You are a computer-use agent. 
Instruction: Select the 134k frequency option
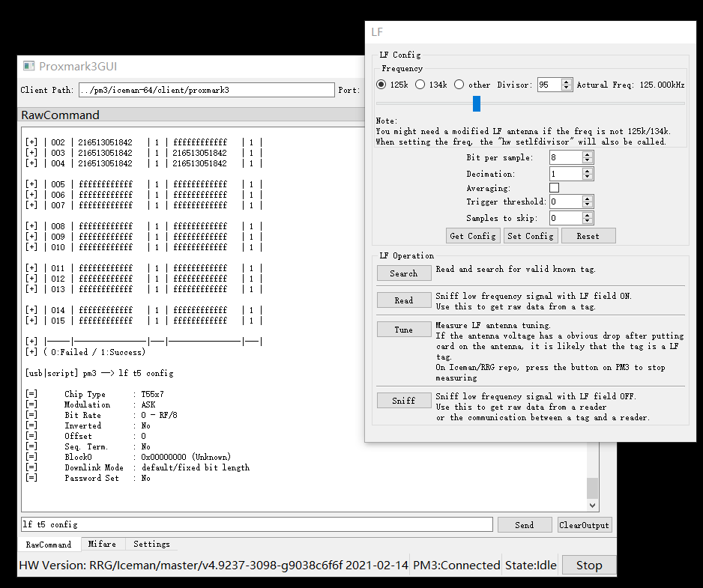[x=420, y=85]
